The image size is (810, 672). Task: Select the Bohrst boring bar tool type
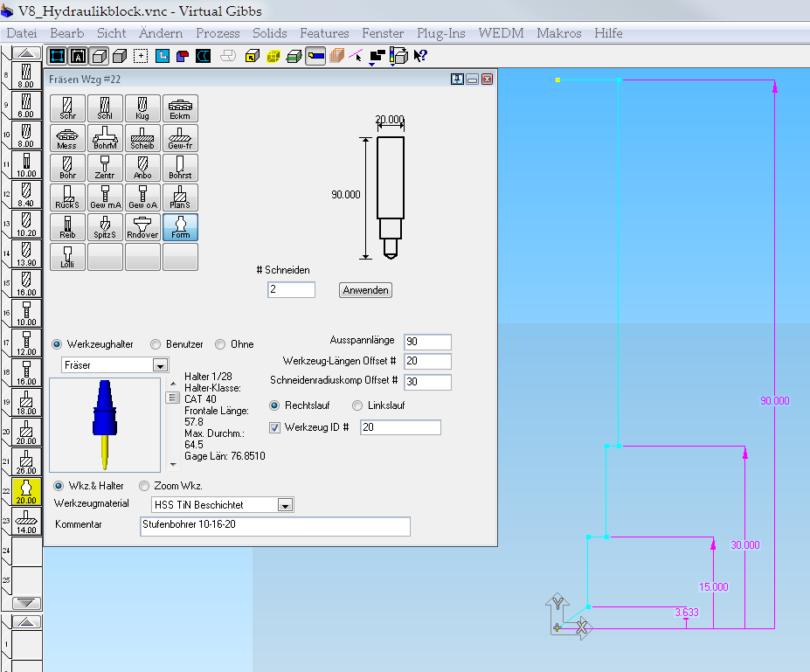(180, 168)
